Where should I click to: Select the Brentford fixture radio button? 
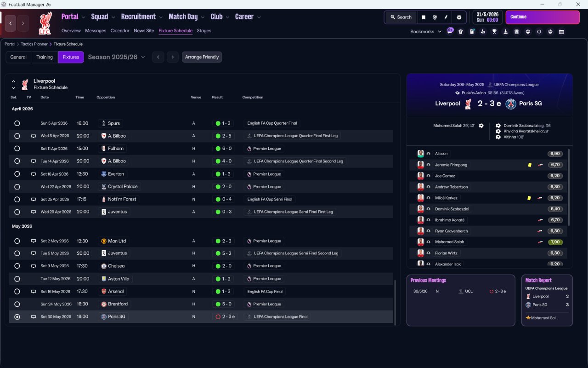17,304
